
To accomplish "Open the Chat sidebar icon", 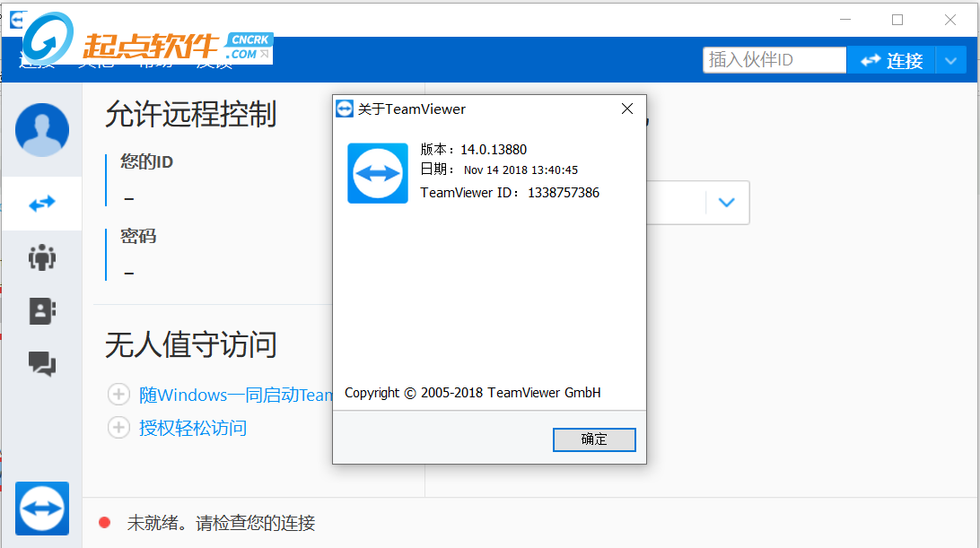I will (42, 363).
